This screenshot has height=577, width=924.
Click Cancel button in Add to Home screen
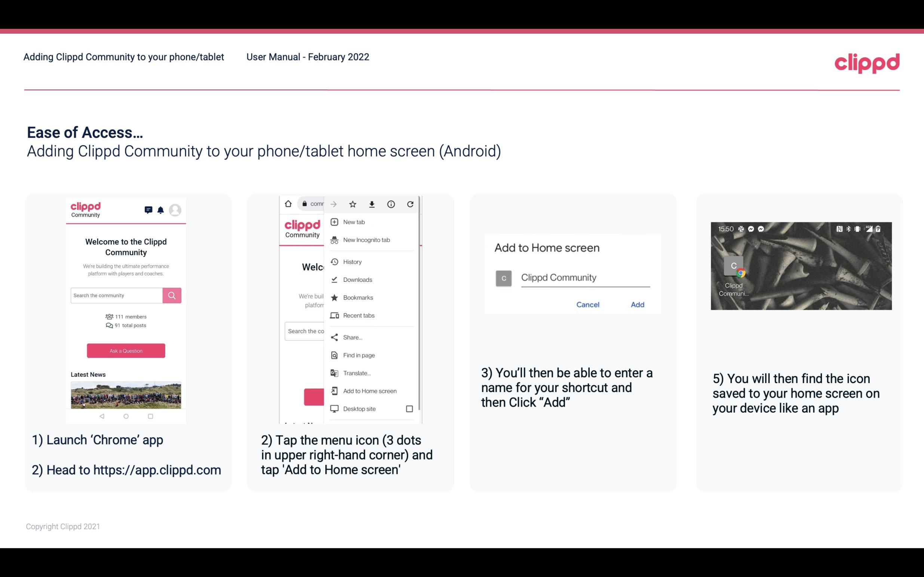pyautogui.click(x=587, y=305)
